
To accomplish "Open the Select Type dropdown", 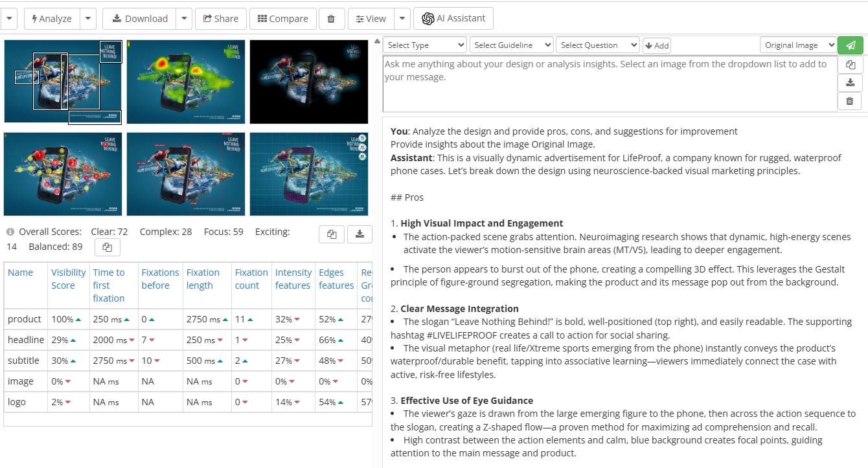I will click(425, 45).
